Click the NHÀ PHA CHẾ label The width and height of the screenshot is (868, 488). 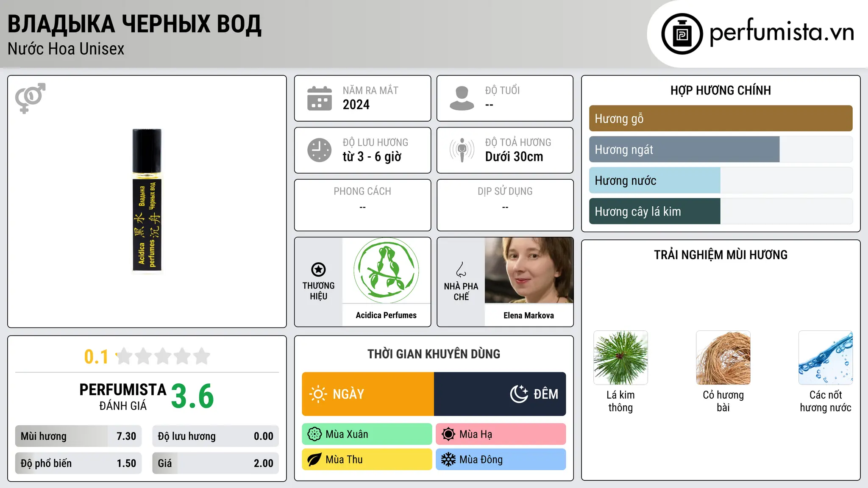tap(461, 291)
